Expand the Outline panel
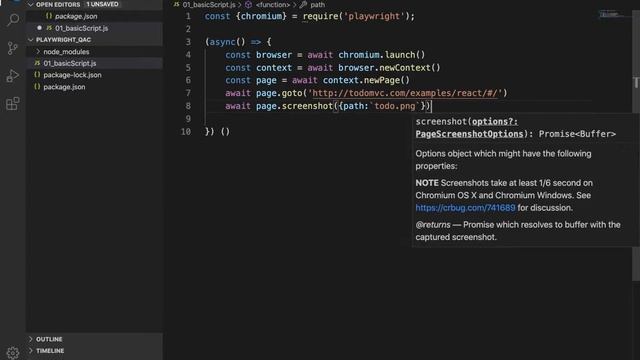The height and width of the screenshot is (360, 640). coord(31,339)
